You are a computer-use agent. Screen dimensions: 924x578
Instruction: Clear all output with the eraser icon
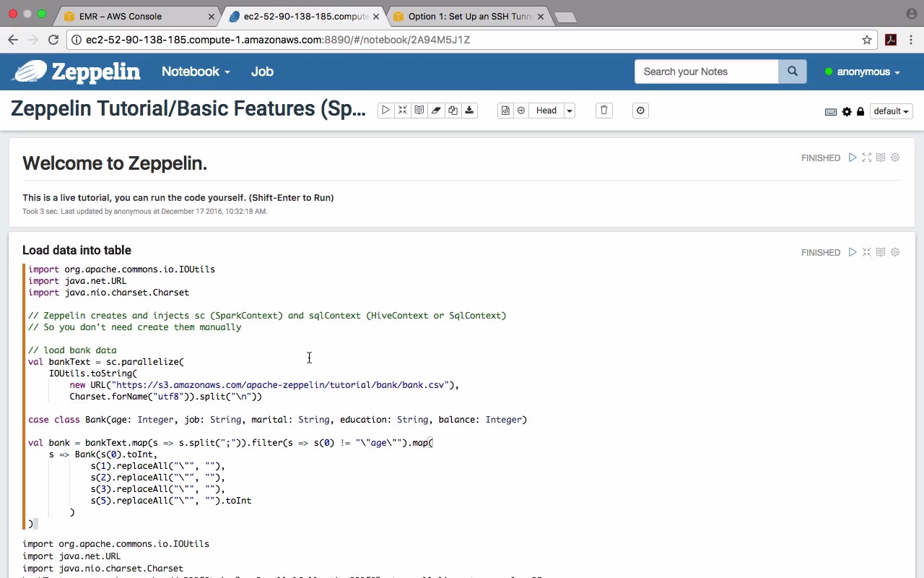tap(436, 111)
